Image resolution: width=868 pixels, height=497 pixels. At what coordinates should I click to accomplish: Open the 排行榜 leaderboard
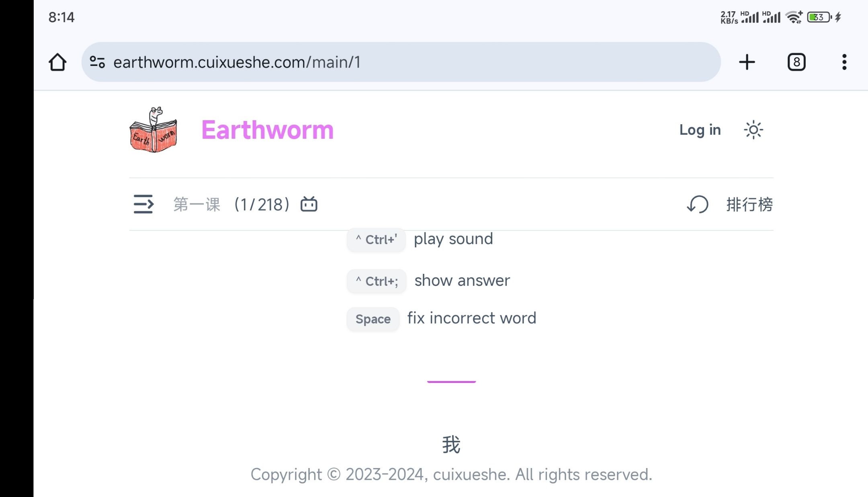pos(749,204)
